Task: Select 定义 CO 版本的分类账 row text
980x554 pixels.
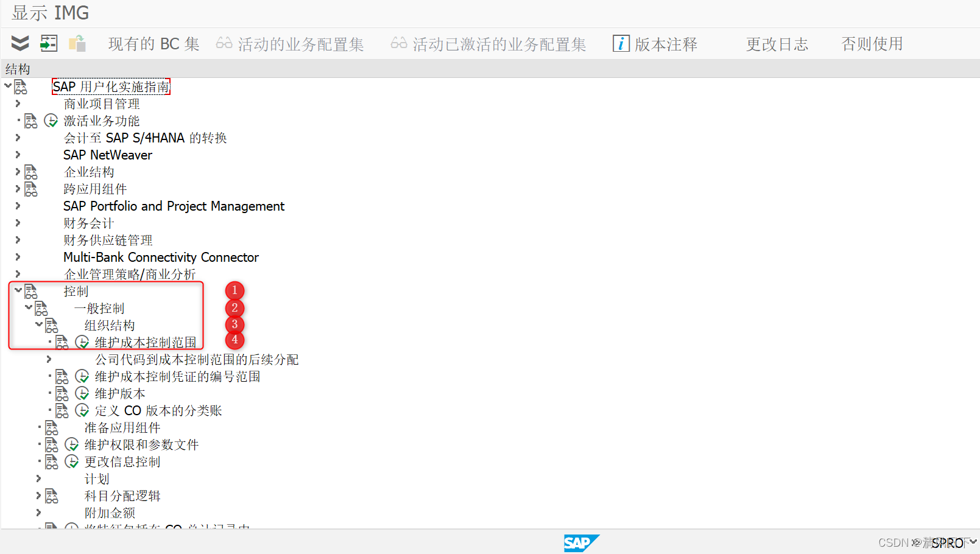Action: (158, 411)
